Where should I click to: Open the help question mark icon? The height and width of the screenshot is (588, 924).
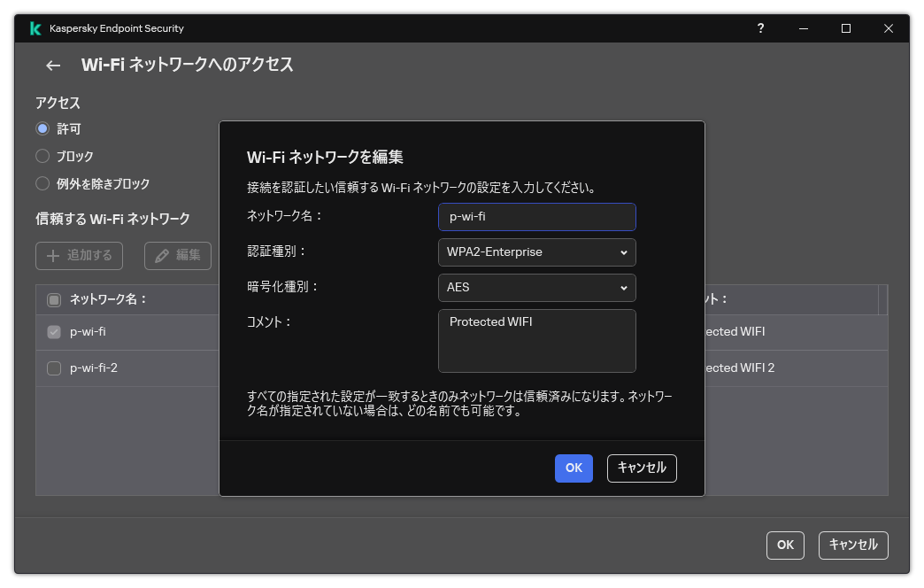(760, 27)
